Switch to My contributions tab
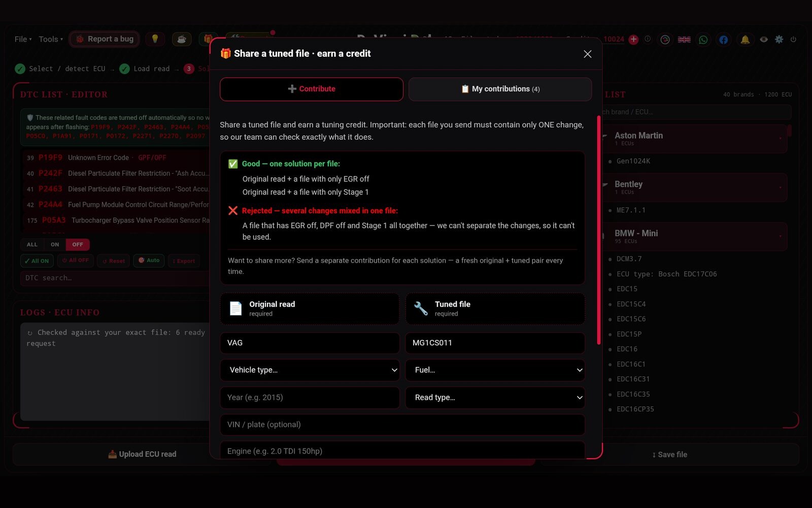The height and width of the screenshot is (508, 812). tap(500, 89)
